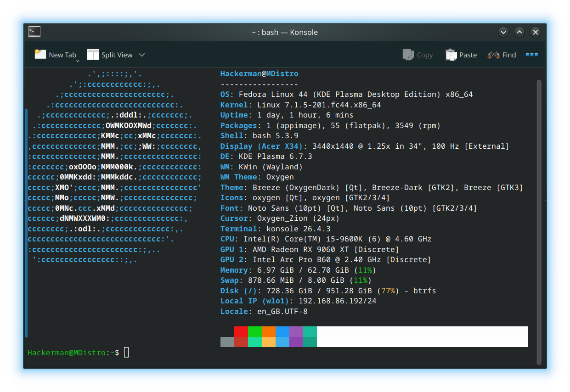
Task: Click the local IP '192.168.86.192/24'
Action: coord(338,301)
